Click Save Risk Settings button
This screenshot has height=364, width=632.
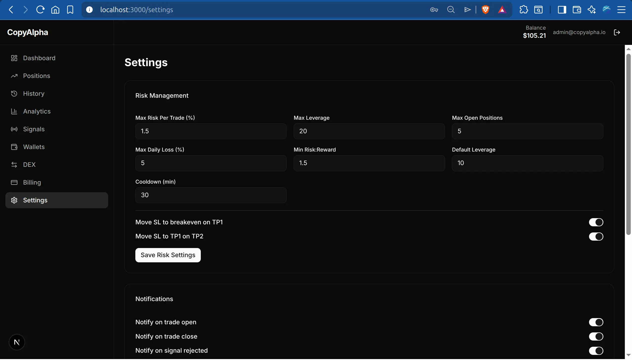click(x=168, y=255)
